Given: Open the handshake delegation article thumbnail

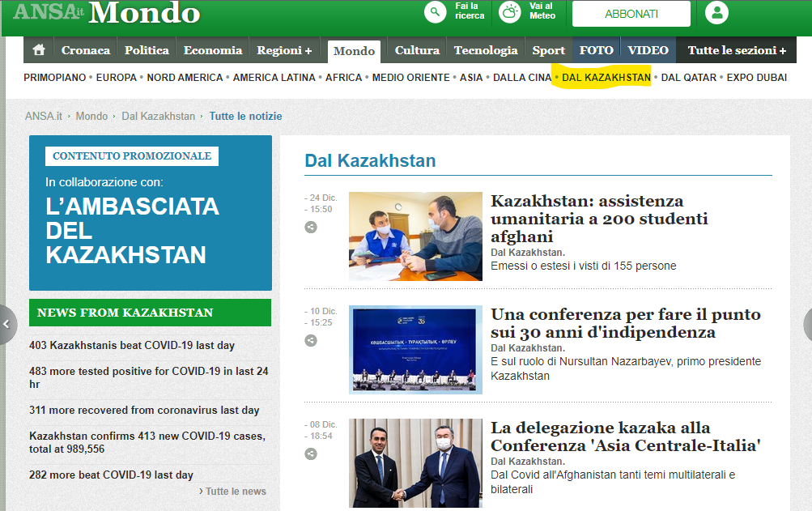Looking at the screenshot, I should click(415, 463).
